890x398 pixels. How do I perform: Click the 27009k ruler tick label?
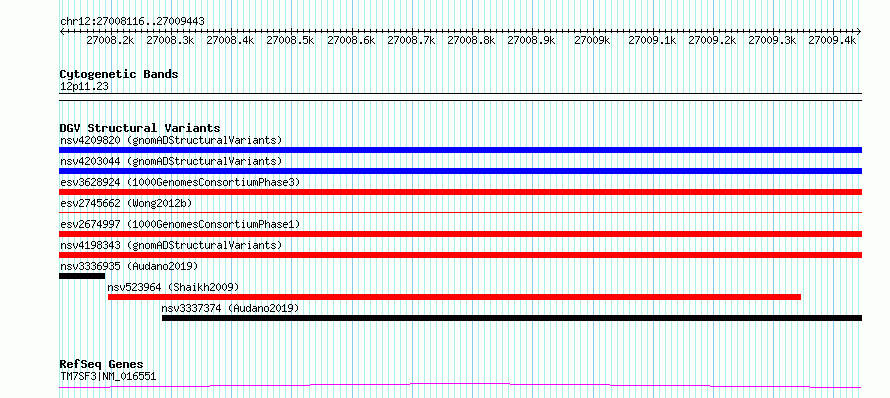pyautogui.click(x=592, y=40)
